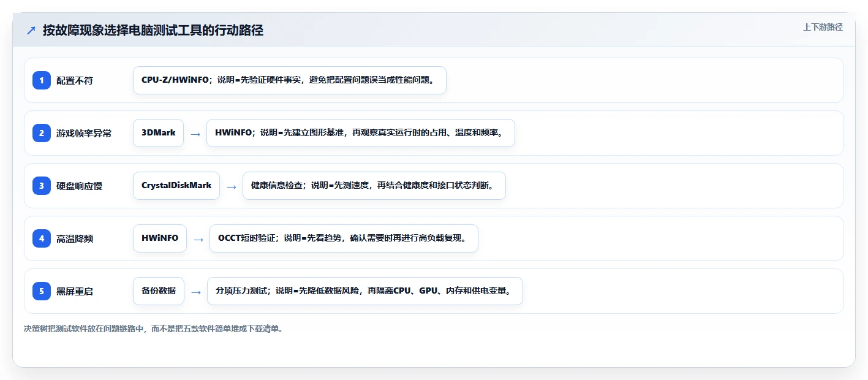Click the arrow after HWiNFO in row 4
868x380 pixels.
[198, 239]
